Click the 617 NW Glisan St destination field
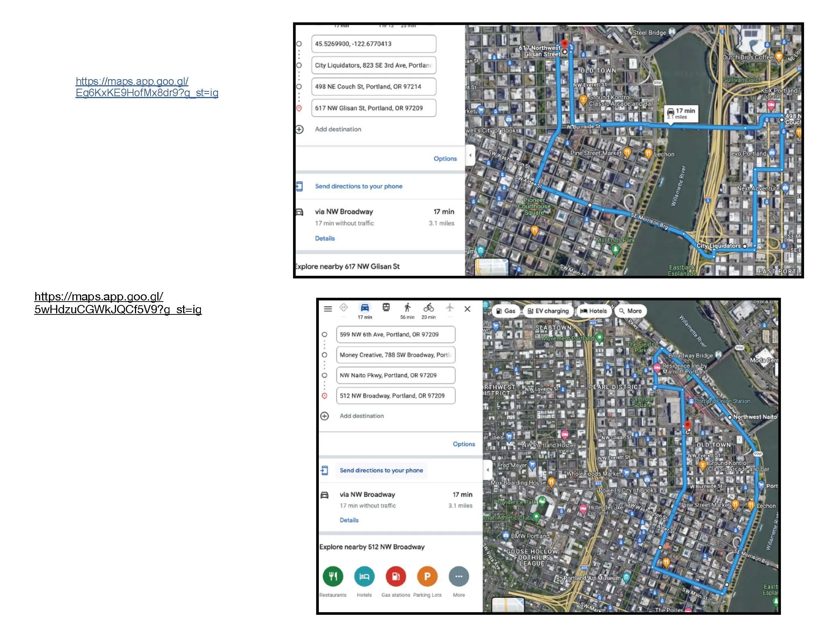This screenshot has width=834, height=644. (374, 108)
